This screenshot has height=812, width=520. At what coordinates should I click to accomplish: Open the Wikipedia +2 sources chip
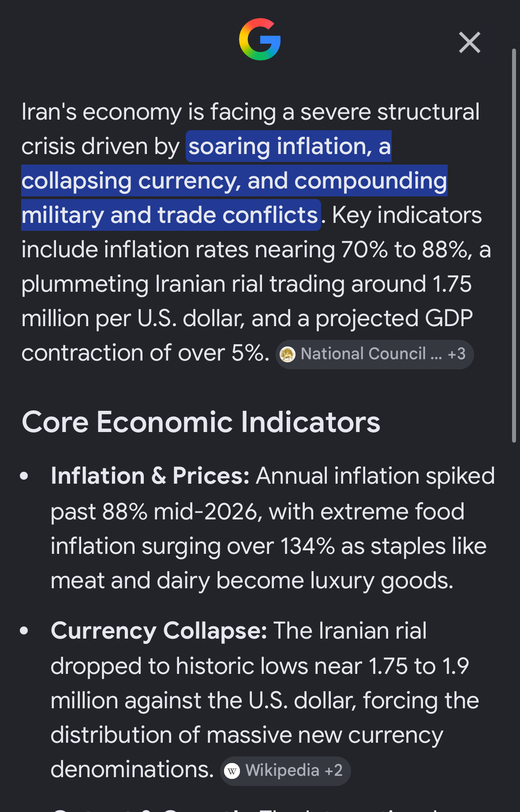(285, 771)
